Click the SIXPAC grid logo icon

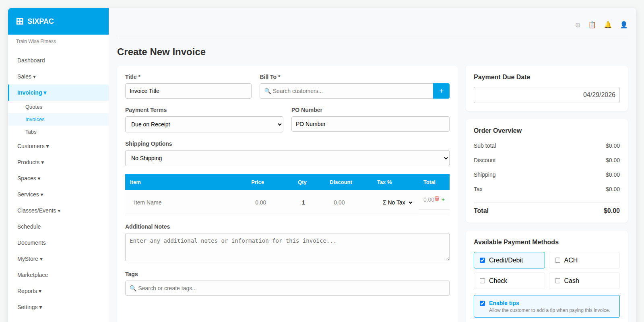coord(20,21)
